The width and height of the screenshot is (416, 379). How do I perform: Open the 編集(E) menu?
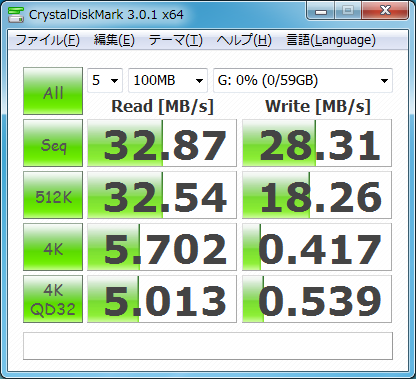[114, 40]
